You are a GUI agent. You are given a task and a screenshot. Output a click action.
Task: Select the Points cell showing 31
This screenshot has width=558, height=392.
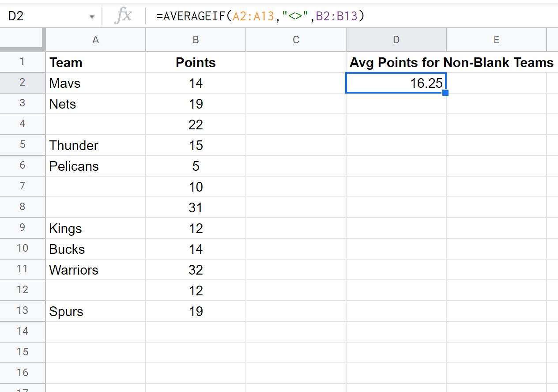(x=196, y=207)
